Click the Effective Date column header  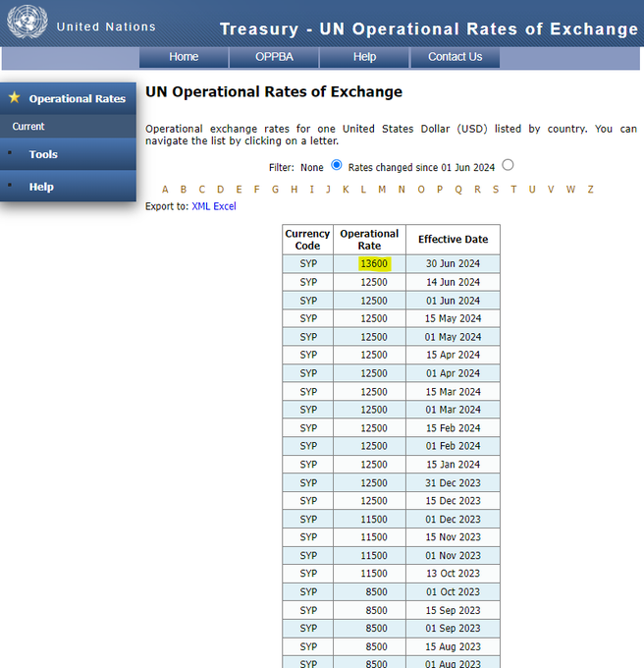(x=453, y=240)
